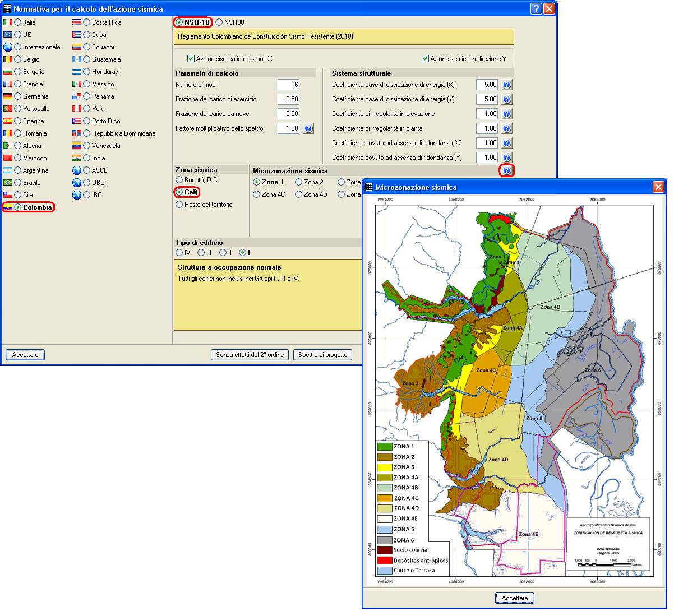Select Cile country option
Image resolution: width=697 pixels, height=616 pixels.
click(x=18, y=195)
